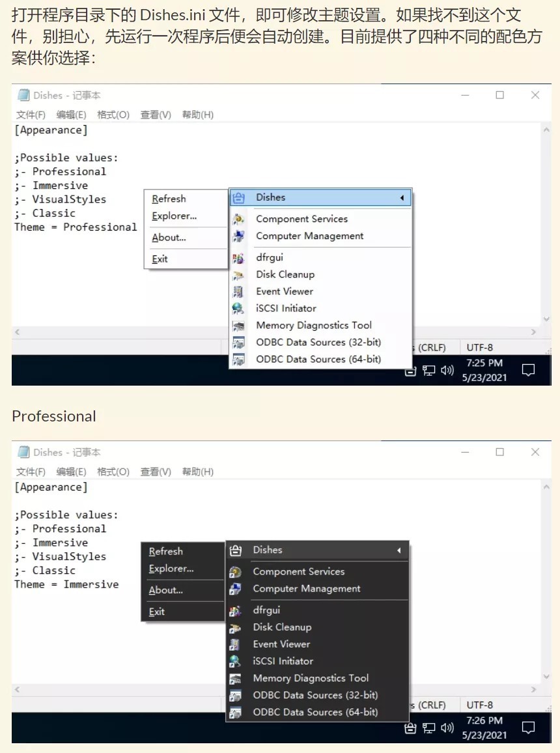Open notification center in lower screenshot taskbar
This screenshot has width=560, height=753.
(528, 728)
